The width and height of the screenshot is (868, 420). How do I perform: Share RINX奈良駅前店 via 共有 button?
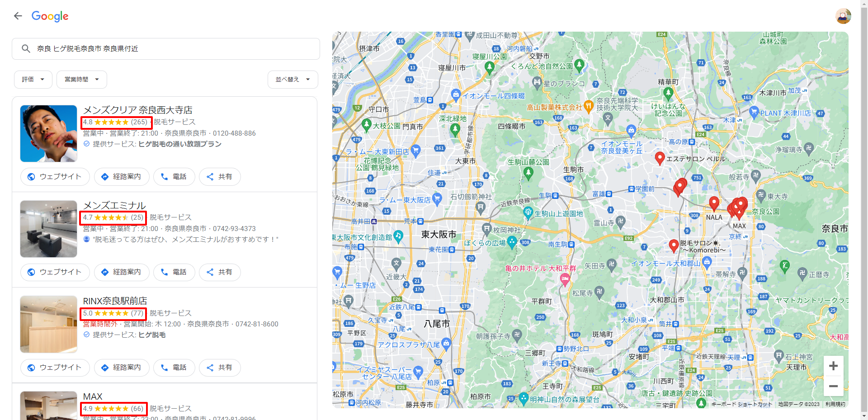point(220,368)
